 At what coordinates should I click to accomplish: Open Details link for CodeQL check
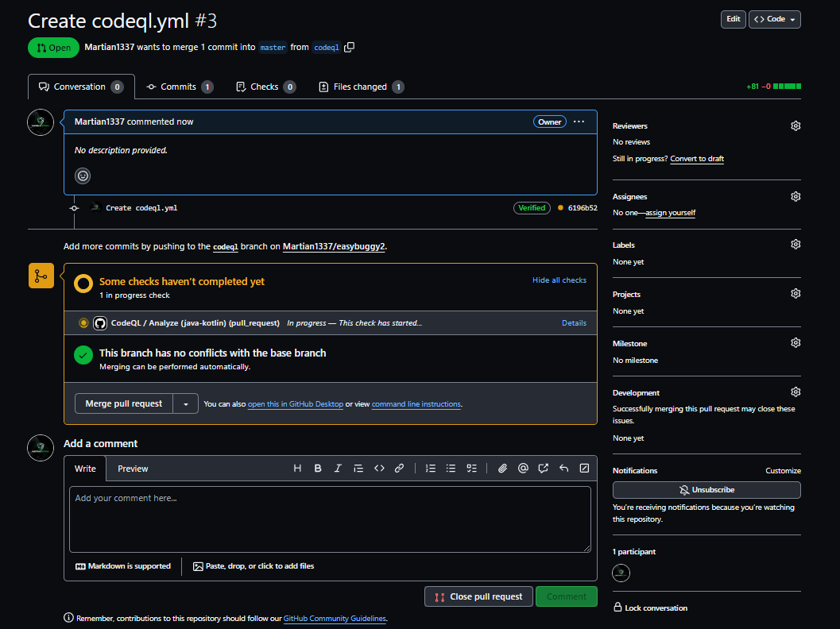(574, 323)
